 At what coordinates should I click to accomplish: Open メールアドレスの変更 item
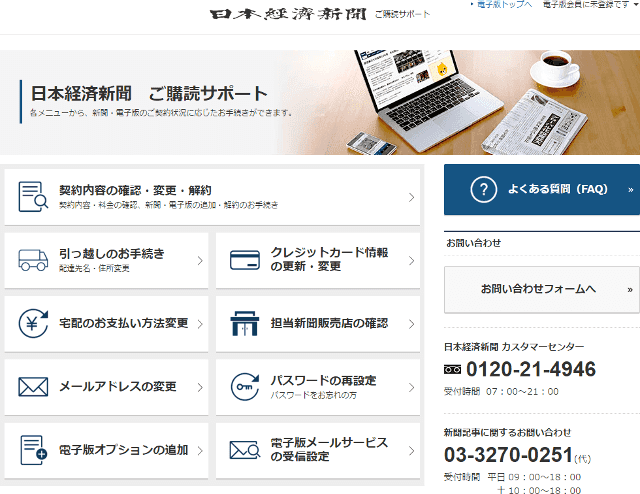(106, 387)
